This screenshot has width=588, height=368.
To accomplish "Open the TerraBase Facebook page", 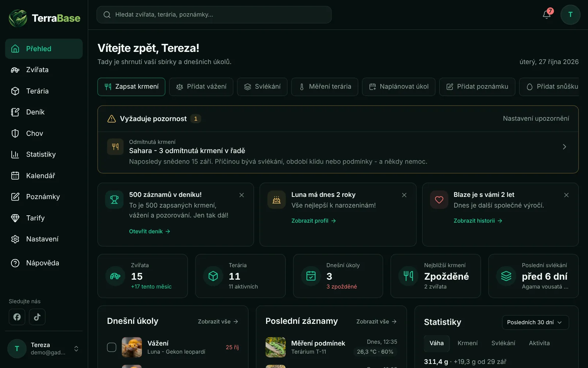I will (x=17, y=317).
